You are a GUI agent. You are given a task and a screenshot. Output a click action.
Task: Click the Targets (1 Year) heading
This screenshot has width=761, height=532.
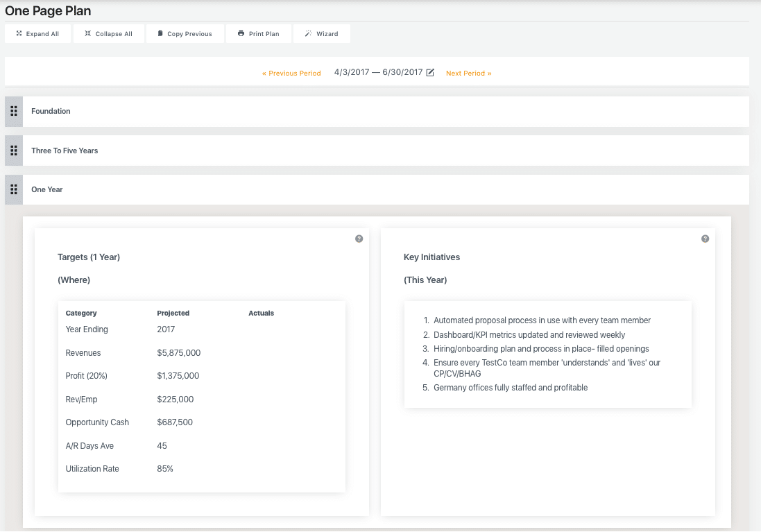tap(89, 257)
